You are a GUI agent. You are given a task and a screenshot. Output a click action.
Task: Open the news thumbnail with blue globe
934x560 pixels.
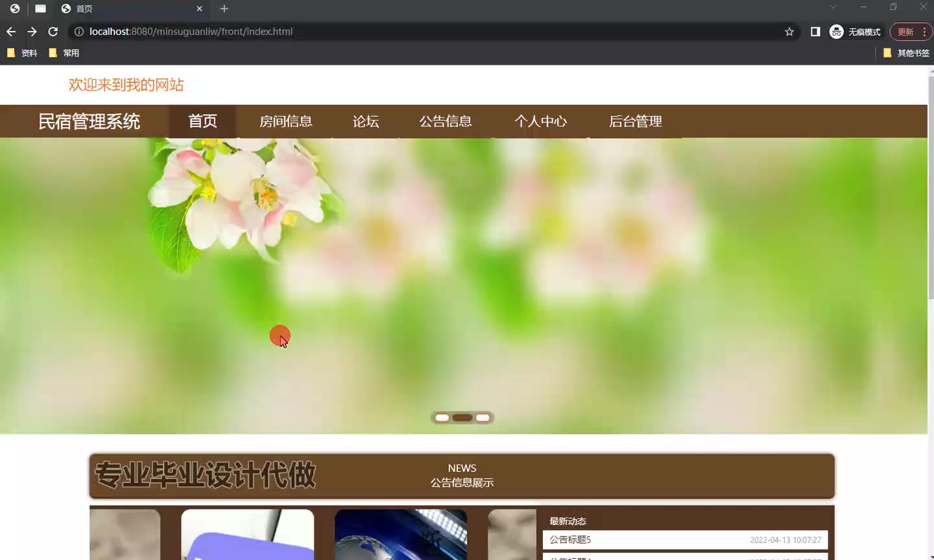(401, 535)
